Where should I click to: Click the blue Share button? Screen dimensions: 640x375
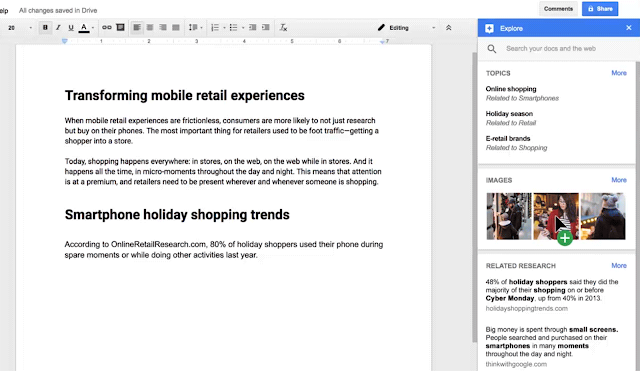click(600, 9)
